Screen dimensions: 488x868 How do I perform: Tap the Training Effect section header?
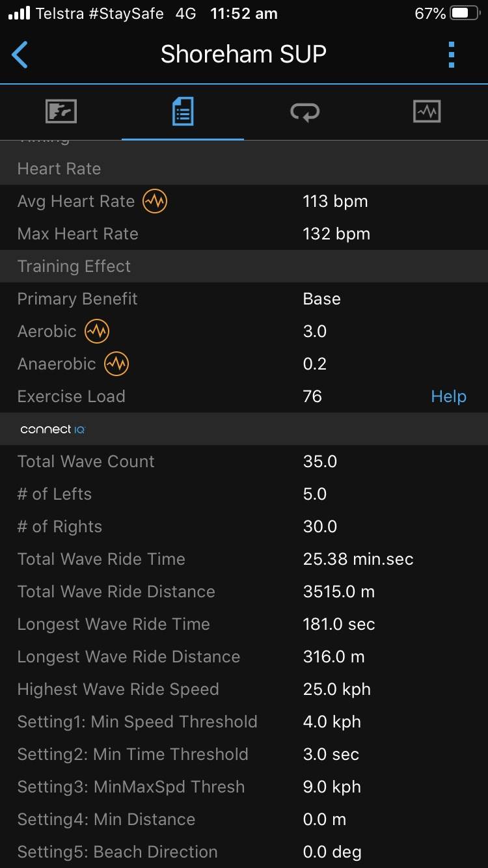tap(74, 266)
